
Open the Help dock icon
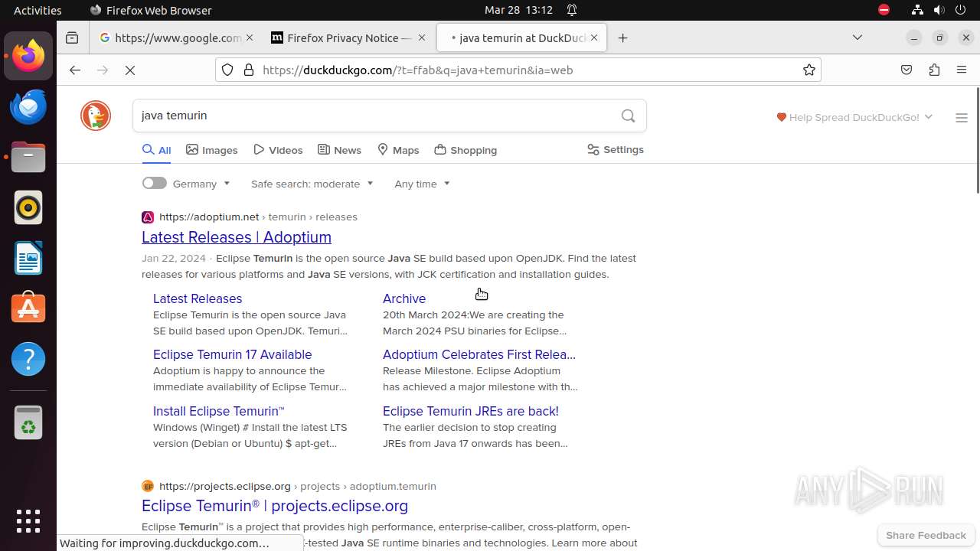pos(28,359)
